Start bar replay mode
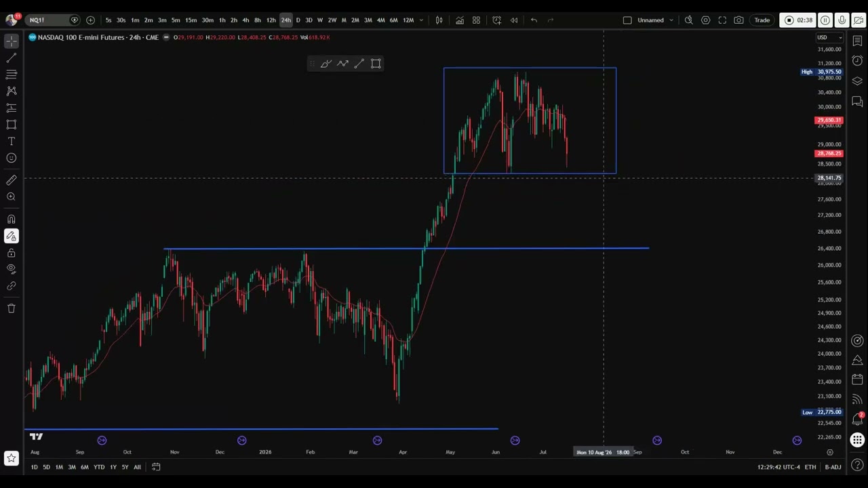The height and width of the screenshot is (488, 868). [x=514, y=20]
